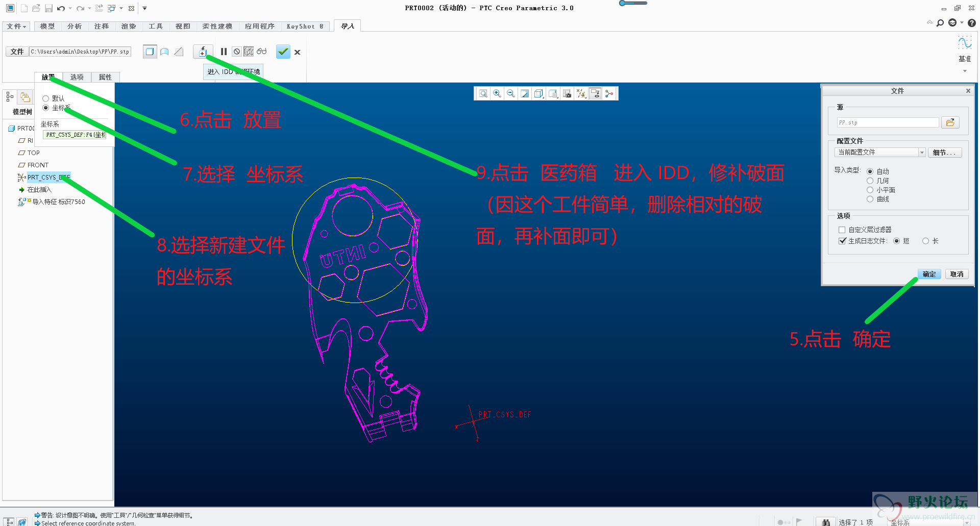Expand the Undo history dropdown arrow

(70, 9)
